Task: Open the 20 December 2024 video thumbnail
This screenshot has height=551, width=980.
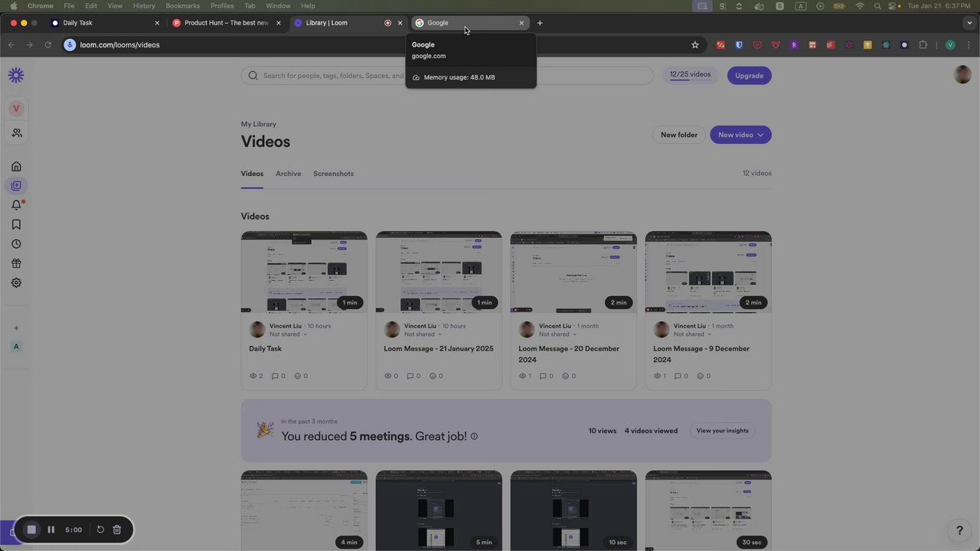Action: click(x=573, y=272)
